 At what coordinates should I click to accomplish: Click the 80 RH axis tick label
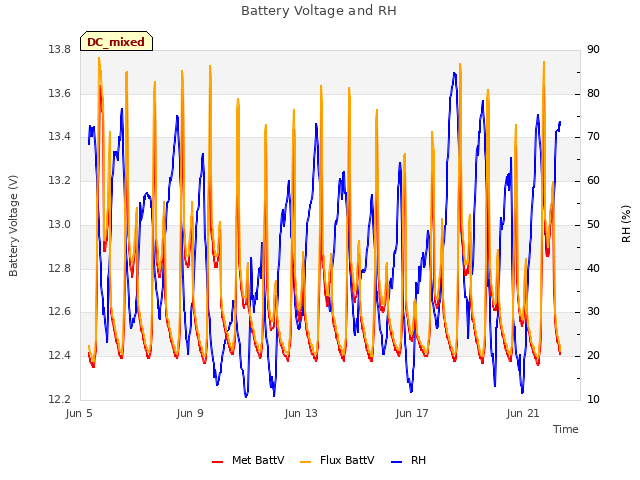coord(593,93)
